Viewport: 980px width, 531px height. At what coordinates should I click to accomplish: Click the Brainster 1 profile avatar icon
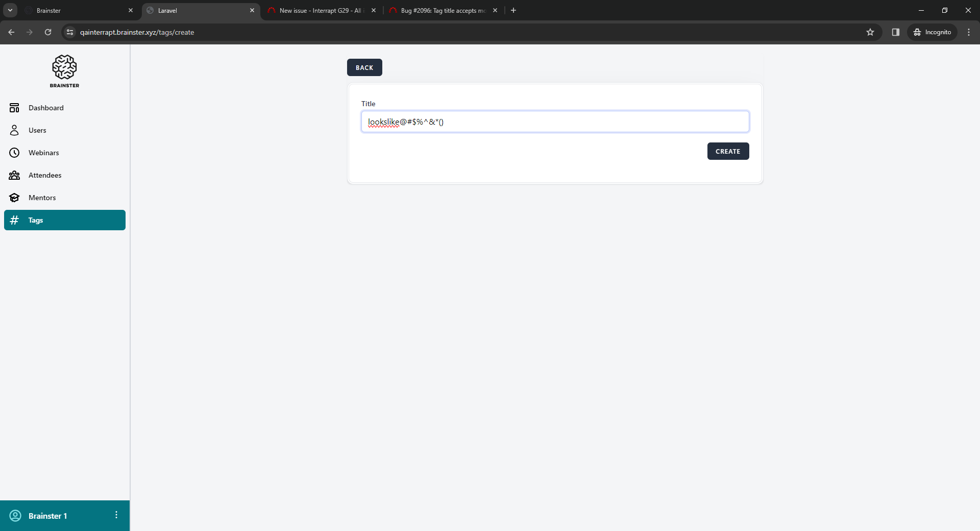click(16, 516)
